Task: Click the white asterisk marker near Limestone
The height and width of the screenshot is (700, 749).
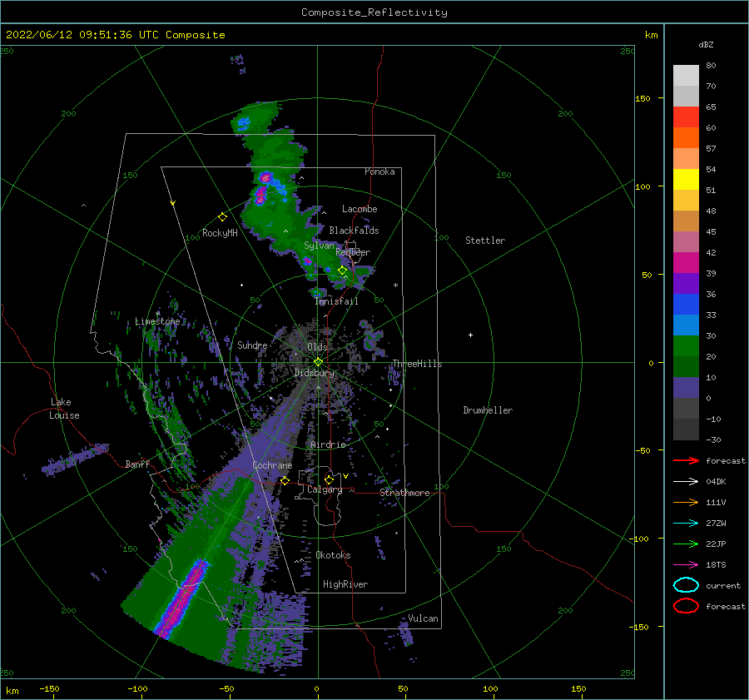Action: (x=157, y=314)
